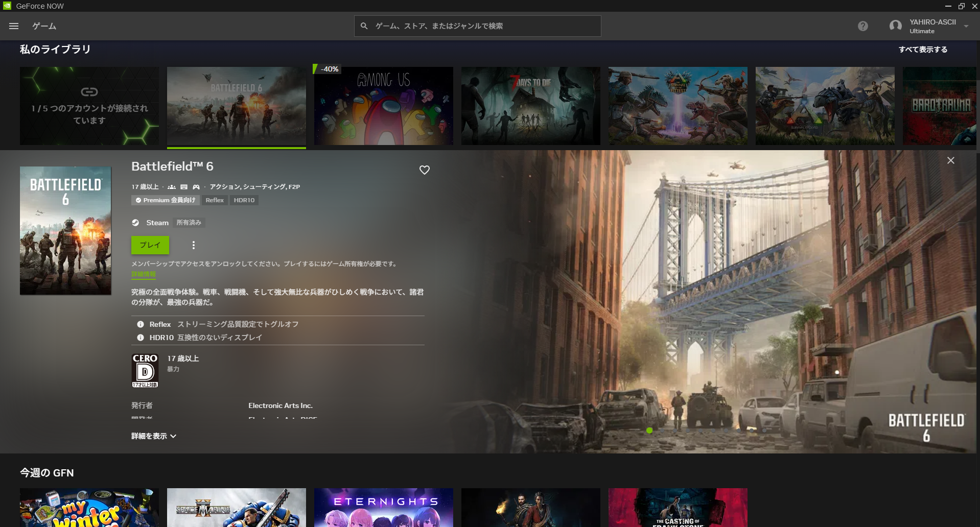Click the GeForce NOW logo in title bar
Image resolution: width=980 pixels, height=527 pixels.
(x=7, y=6)
